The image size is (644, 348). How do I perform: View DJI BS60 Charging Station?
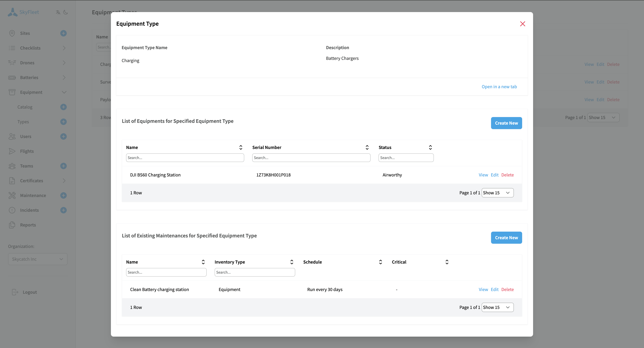(483, 175)
